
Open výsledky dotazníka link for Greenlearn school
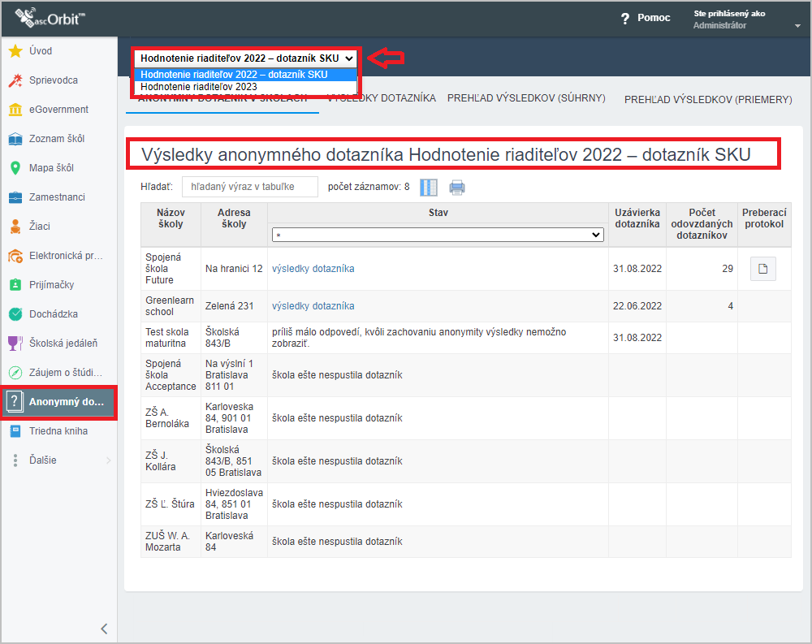click(313, 306)
